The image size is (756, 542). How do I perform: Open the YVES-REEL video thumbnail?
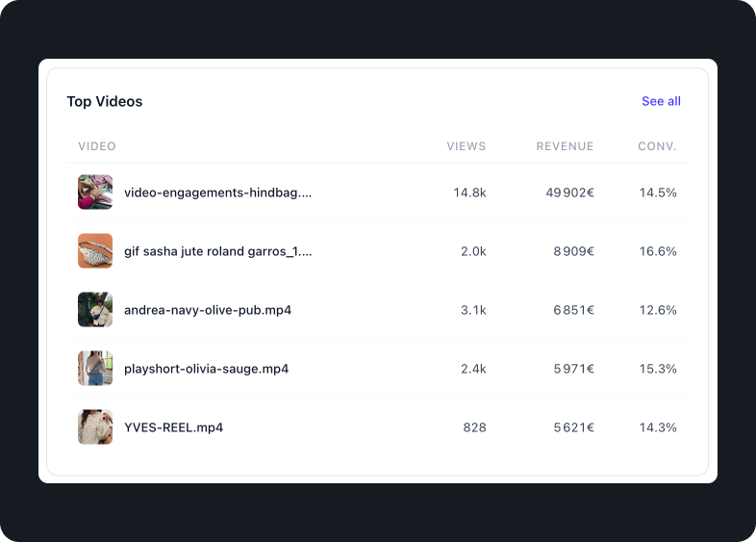click(x=95, y=427)
